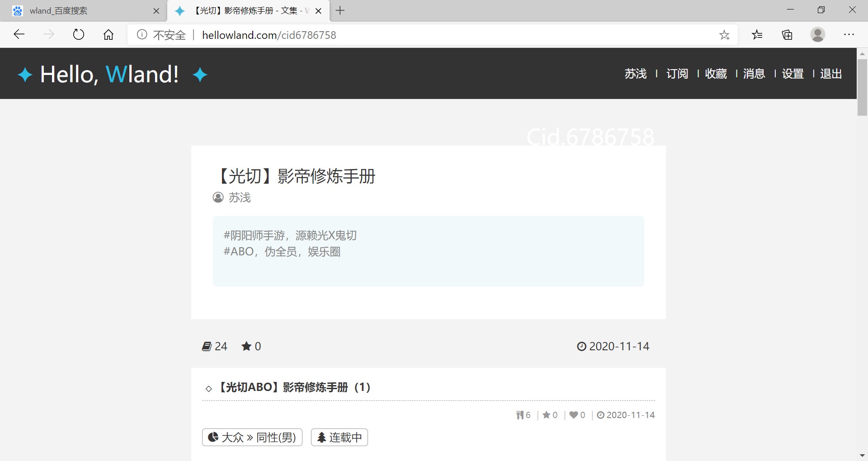
Task: Click Hello, Wland! logo to go home
Action: [109, 74]
